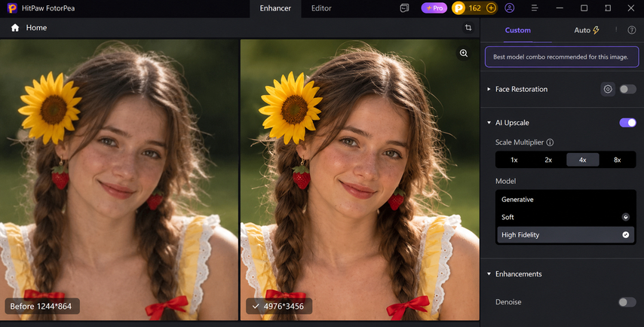Expand the Face Restoration section
The image size is (644, 327).
(x=489, y=89)
